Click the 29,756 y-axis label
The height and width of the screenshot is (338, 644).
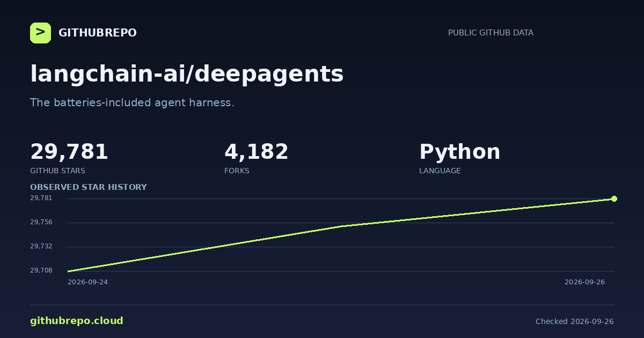point(41,222)
